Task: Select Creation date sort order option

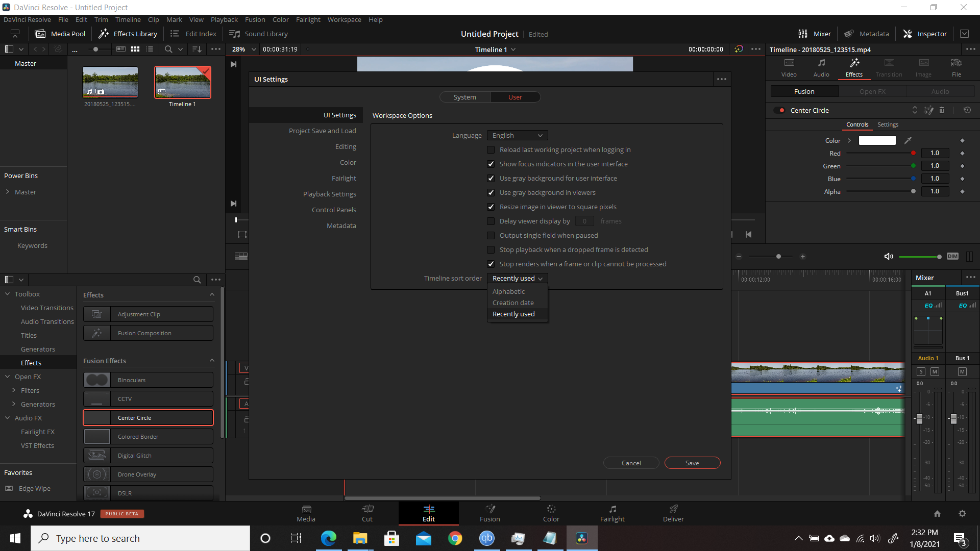Action: click(517, 303)
